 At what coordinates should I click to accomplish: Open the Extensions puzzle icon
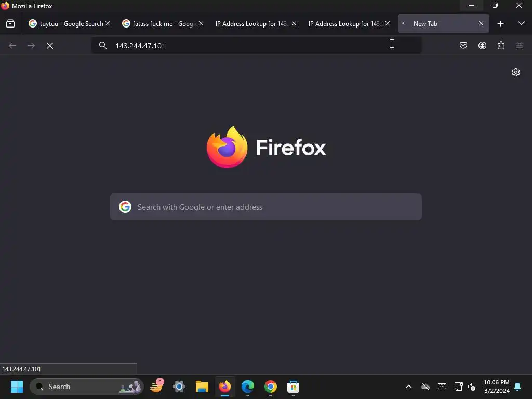pos(501,46)
